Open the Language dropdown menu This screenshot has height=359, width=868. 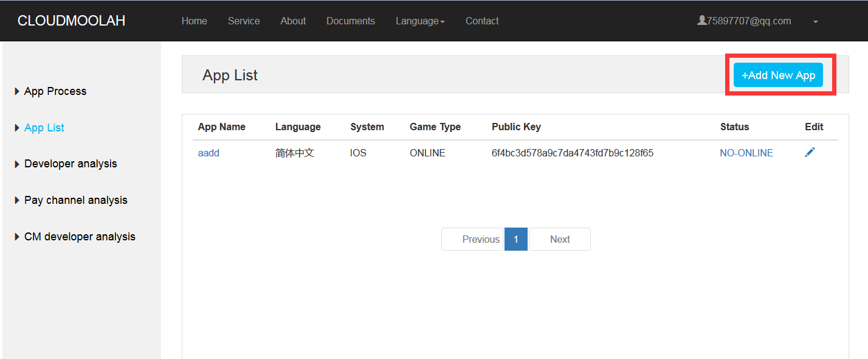click(420, 21)
